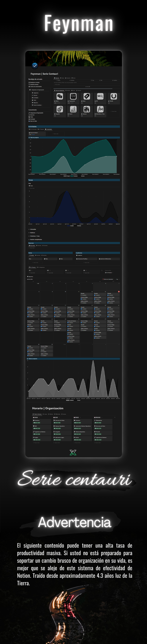147x644 pixels.
Task: Open Base de Datos under Conocimiento
Action: pos(33,121)
